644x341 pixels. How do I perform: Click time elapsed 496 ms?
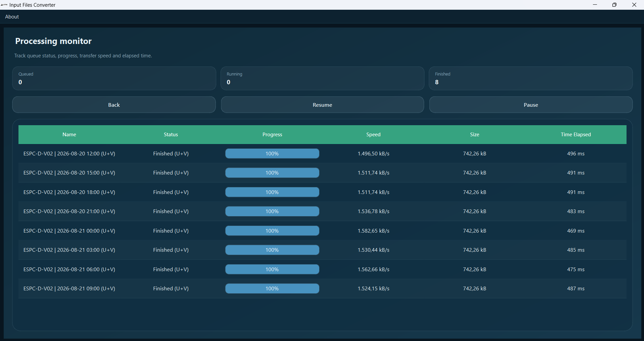tap(575, 154)
